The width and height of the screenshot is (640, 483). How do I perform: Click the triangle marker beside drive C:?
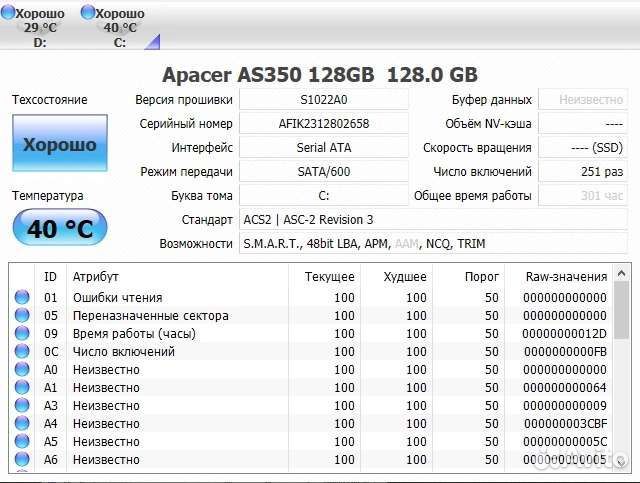[x=153, y=42]
